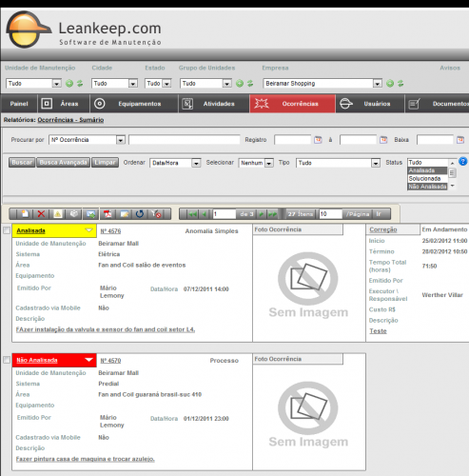The height and width of the screenshot is (476, 469).
Task: Open Empresa dropdown showing Beiramar Shopping
Action: coord(322,84)
